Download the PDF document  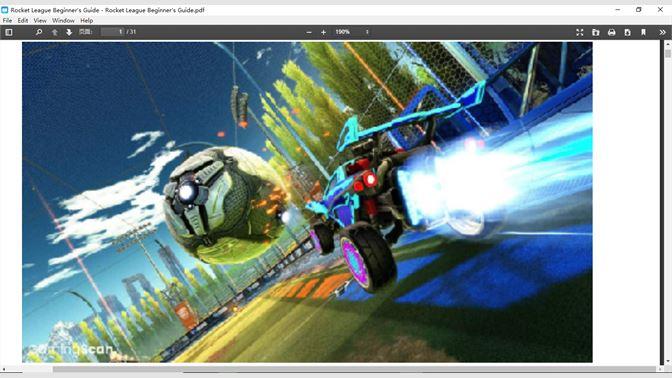(x=627, y=32)
